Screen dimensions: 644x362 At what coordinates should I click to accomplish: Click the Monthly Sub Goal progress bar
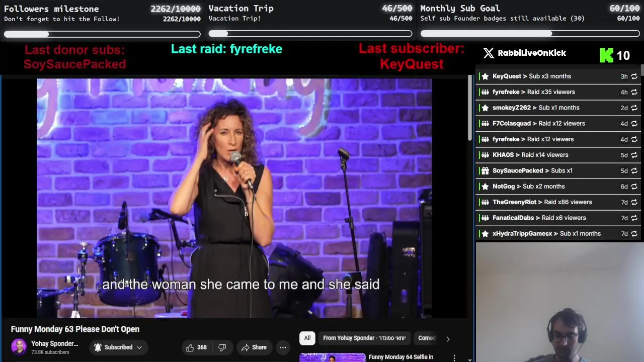click(530, 34)
